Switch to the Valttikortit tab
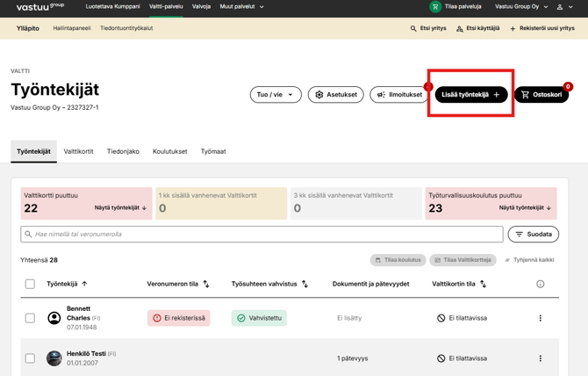Image resolution: width=588 pixels, height=376 pixels. click(x=78, y=152)
